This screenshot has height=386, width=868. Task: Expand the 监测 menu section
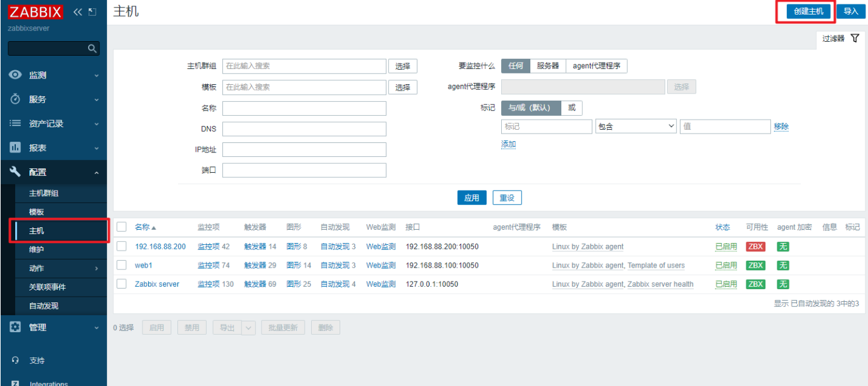point(97,75)
